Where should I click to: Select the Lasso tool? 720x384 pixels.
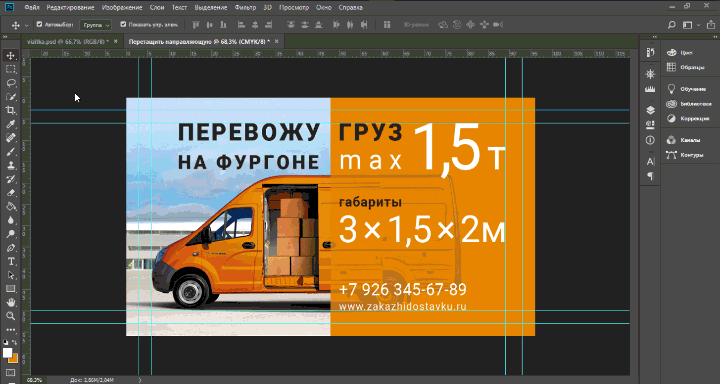coord(11,83)
